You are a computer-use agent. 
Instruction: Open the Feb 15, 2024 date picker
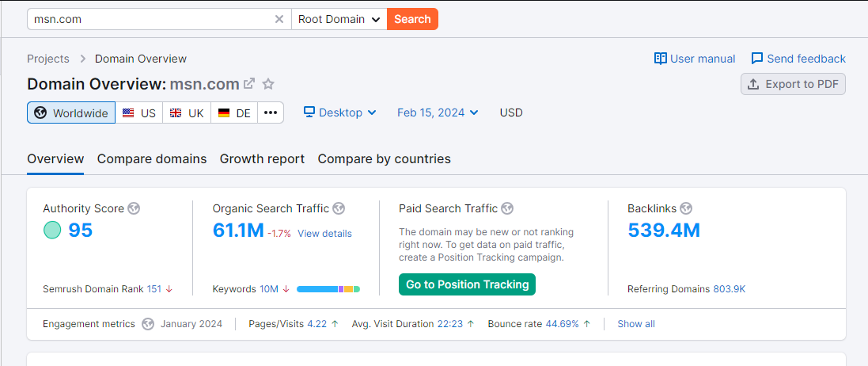tap(438, 112)
